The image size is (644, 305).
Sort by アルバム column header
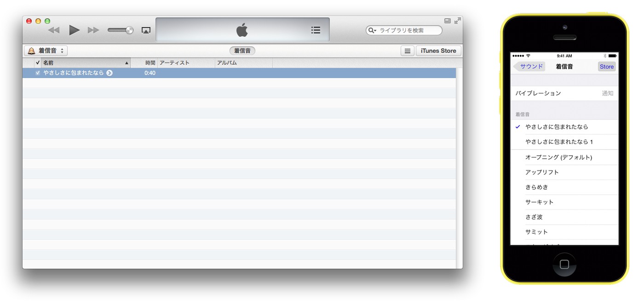[x=244, y=63]
